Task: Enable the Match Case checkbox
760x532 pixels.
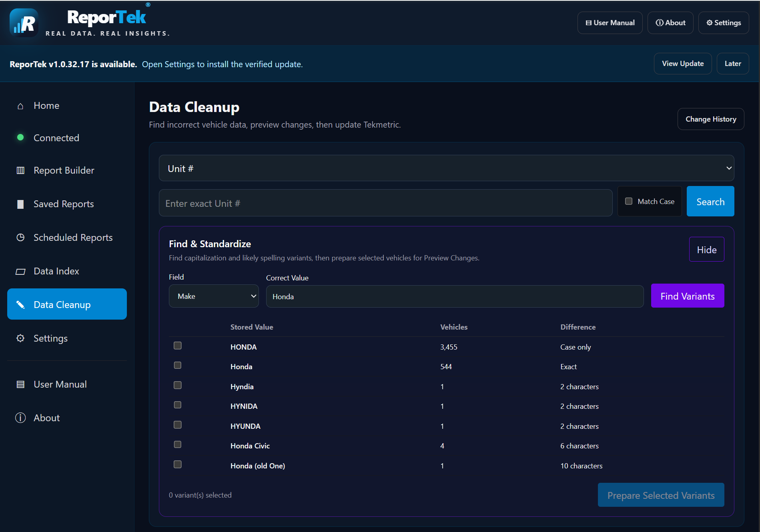Action: pyautogui.click(x=629, y=201)
